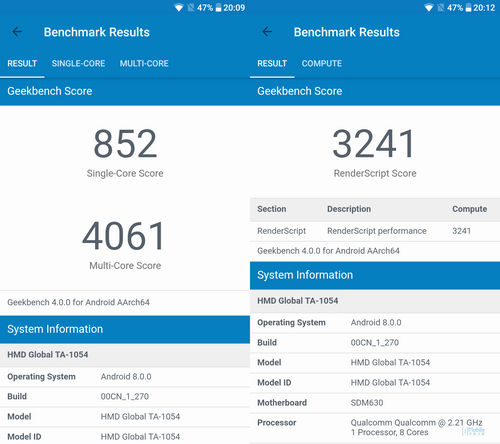Tap the 'Multi-Core Score' label

click(125, 266)
